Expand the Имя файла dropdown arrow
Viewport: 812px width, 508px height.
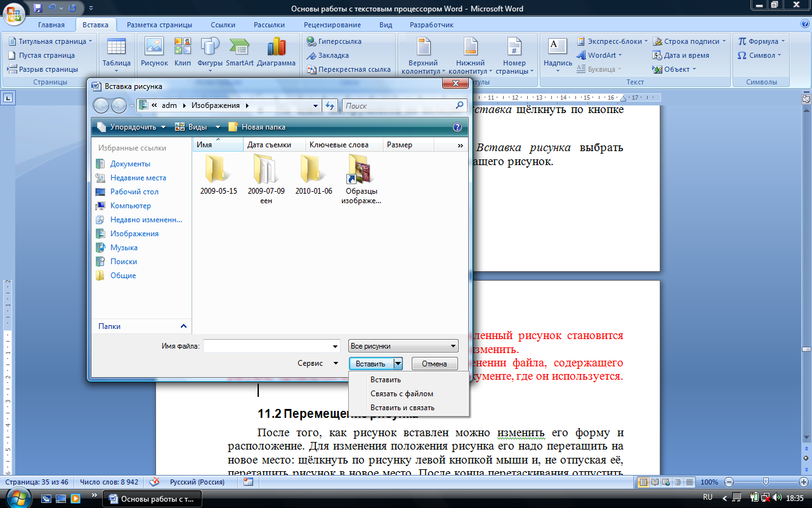tap(336, 346)
